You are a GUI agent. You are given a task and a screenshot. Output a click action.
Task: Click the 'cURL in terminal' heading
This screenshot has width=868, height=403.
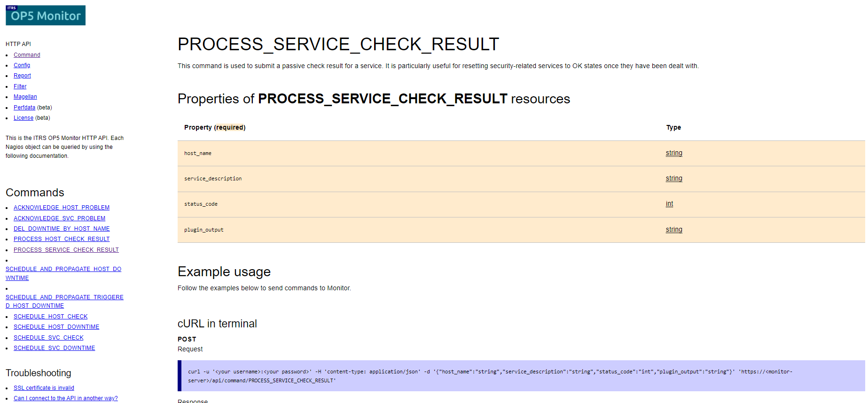[217, 324]
